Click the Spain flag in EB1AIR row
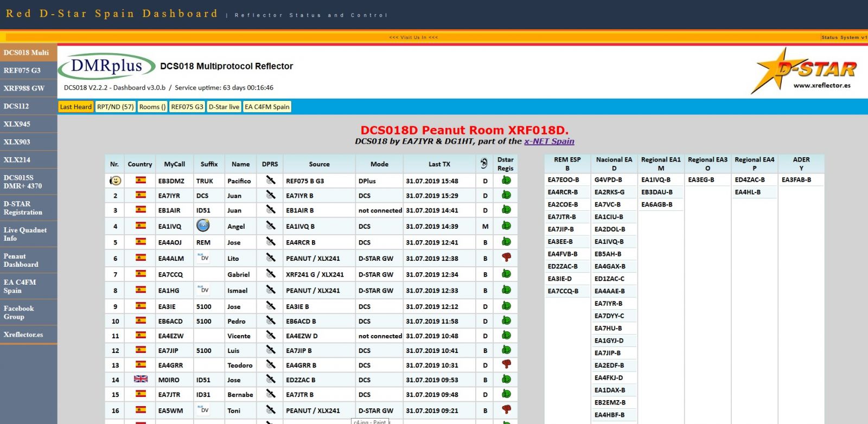Screen dimensions: 868x424 tap(141, 209)
